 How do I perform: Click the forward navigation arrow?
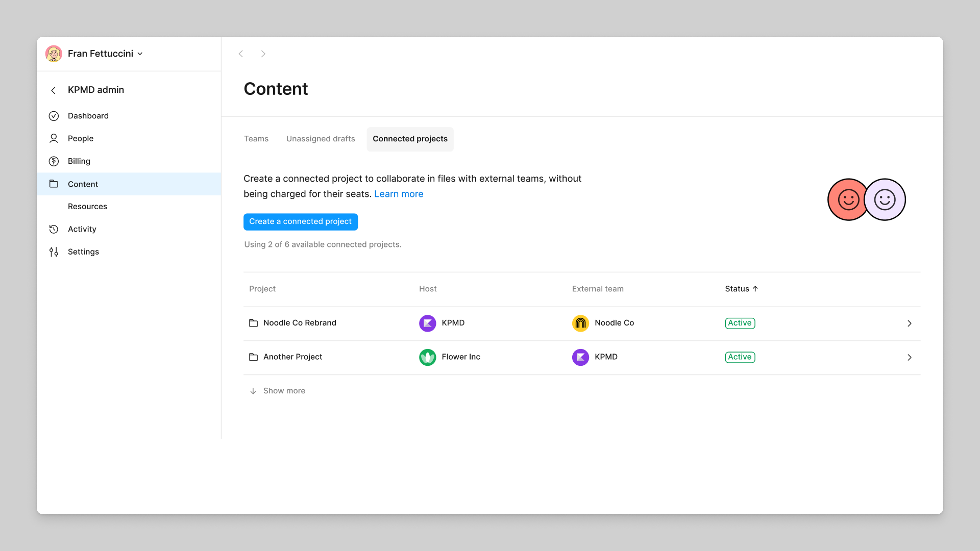tap(263, 53)
